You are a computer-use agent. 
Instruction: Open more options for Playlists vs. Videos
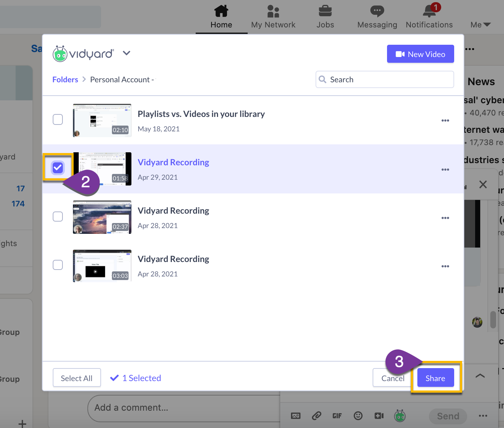pyautogui.click(x=446, y=121)
